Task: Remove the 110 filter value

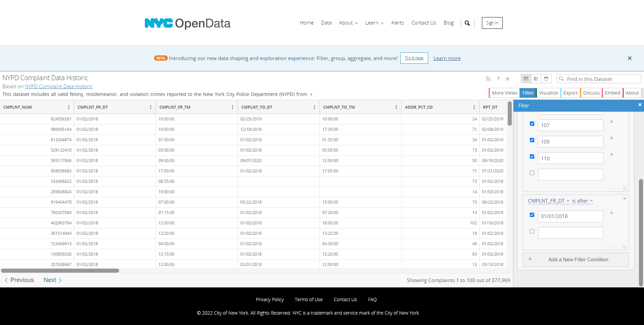Action: pos(611,155)
